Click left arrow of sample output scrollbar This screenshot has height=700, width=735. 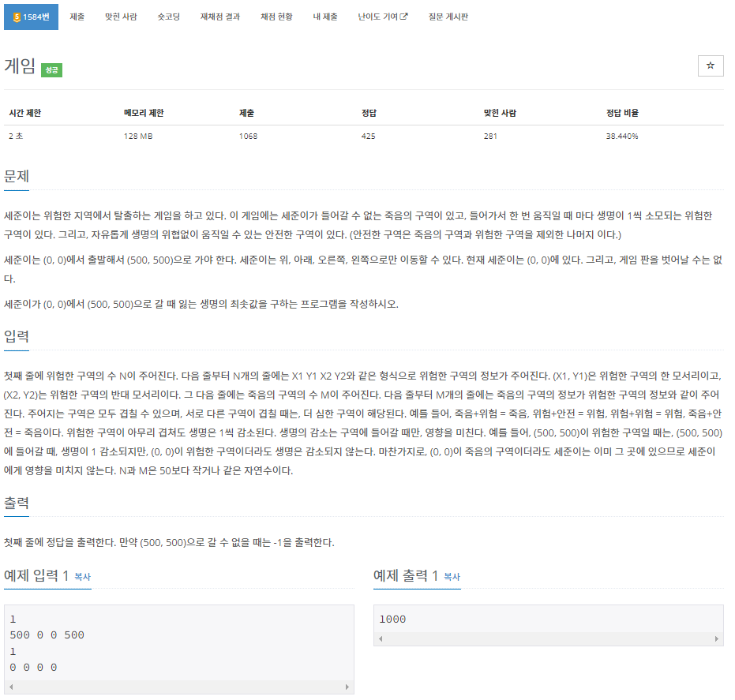[381, 638]
